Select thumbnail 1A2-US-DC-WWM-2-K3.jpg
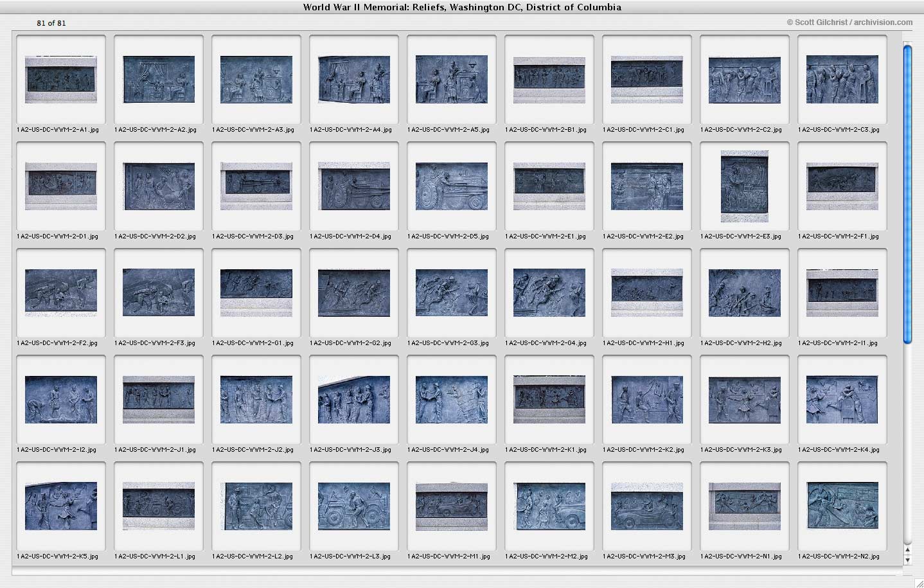This screenshot has width=924, height=588. tap(745, 400)
